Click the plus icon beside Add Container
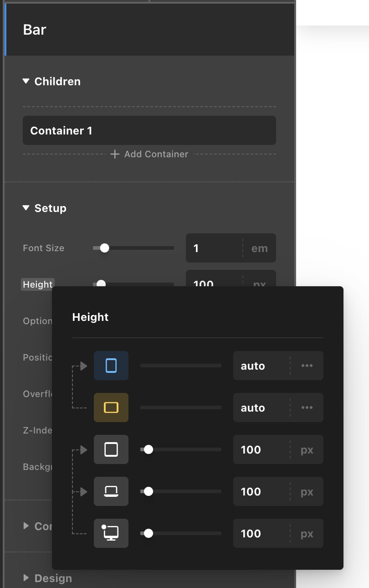Screen dimensions: 369x588 [115, 154]
